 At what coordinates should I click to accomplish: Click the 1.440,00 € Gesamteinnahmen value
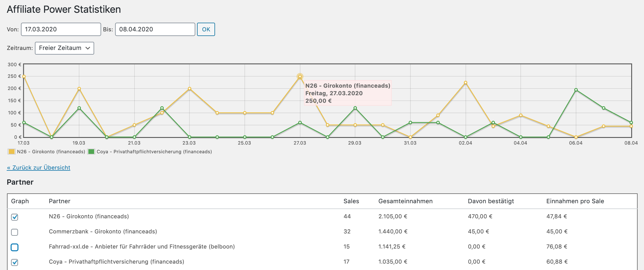tap(393, 231)
